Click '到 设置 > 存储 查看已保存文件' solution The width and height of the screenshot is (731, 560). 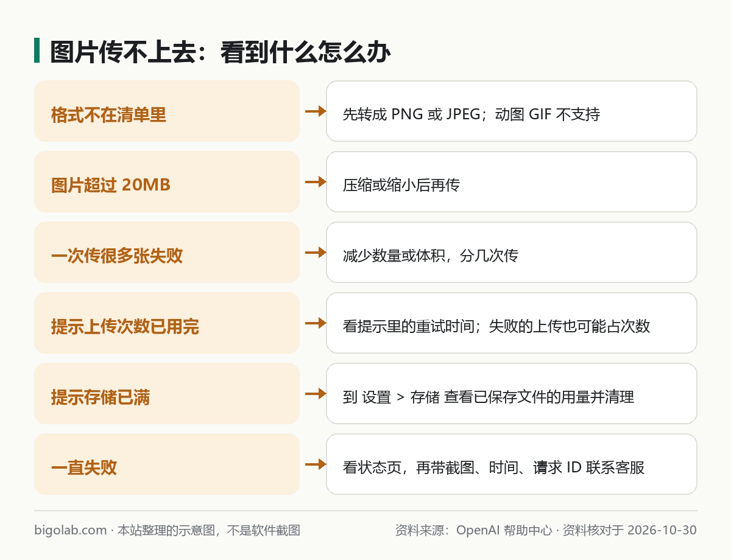[512, 394]
